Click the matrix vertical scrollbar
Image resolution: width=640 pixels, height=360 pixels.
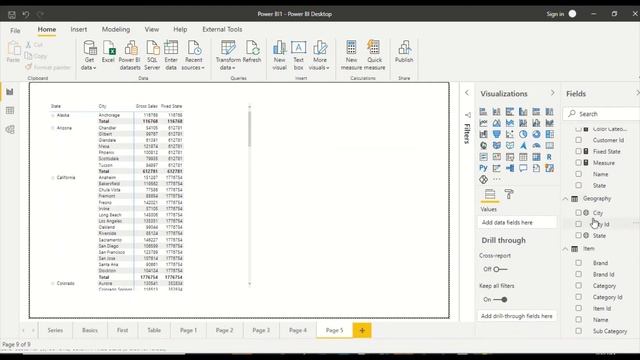(x=249, y=129)
